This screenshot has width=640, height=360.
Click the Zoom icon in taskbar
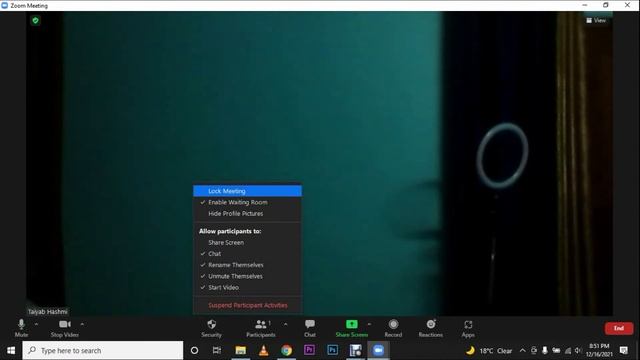(x=378, y=351)
